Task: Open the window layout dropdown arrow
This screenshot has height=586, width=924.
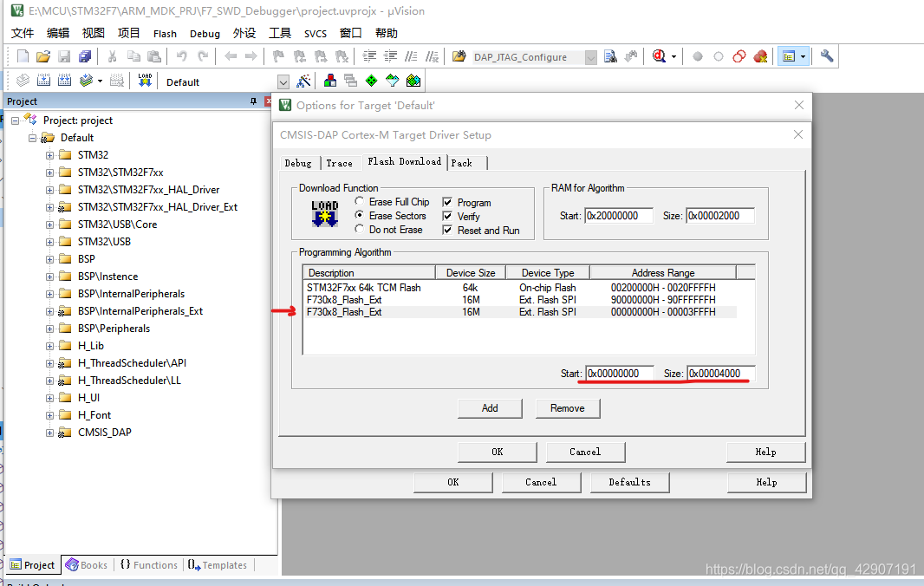Action: click(x=803, y=57)
